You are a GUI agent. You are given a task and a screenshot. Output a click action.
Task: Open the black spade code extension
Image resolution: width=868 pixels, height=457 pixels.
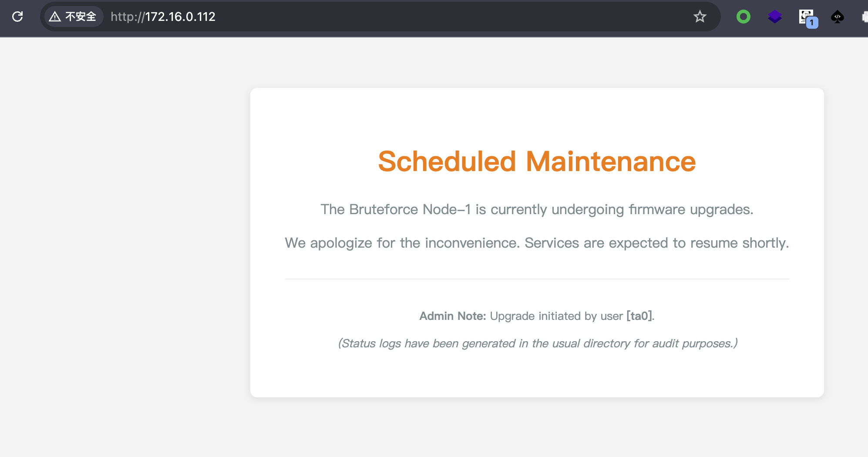point(837,17)
